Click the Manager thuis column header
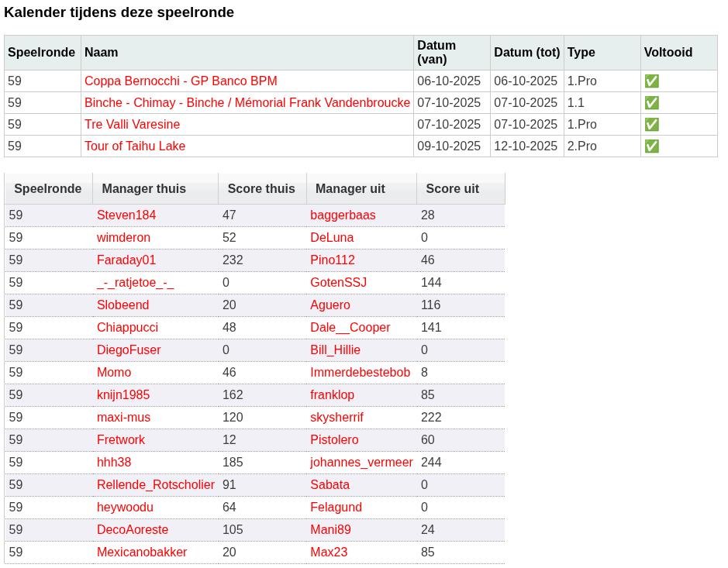Screen dimensions: 728x568 point(143,188)
